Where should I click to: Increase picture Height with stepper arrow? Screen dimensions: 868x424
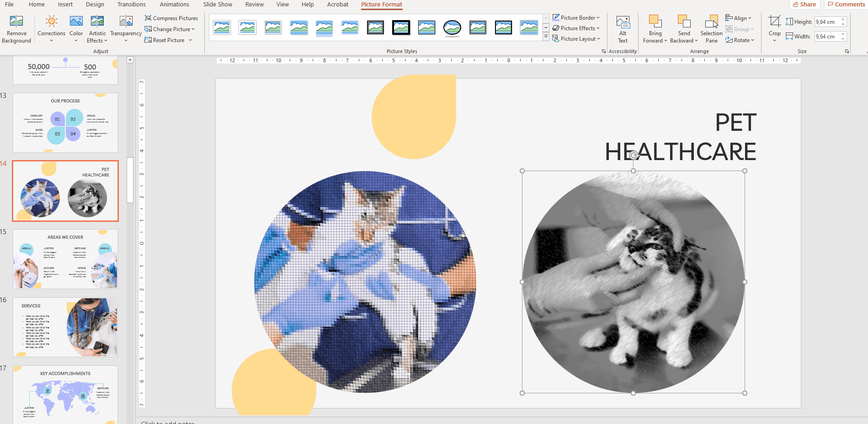843,20
